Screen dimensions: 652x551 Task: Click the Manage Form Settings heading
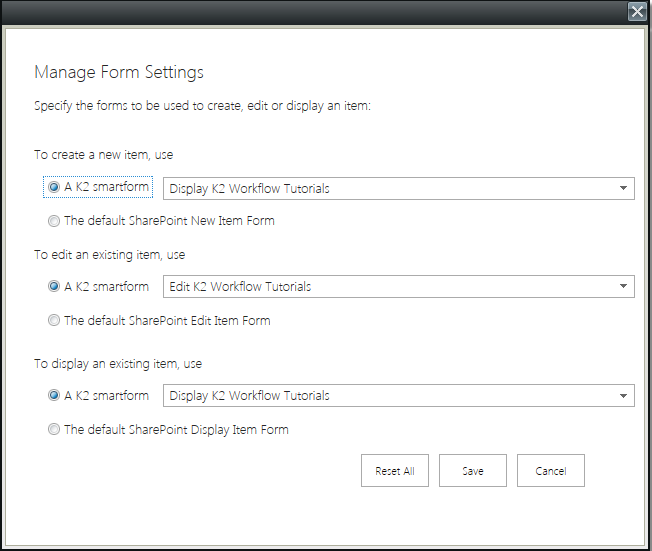pos(119,72)
